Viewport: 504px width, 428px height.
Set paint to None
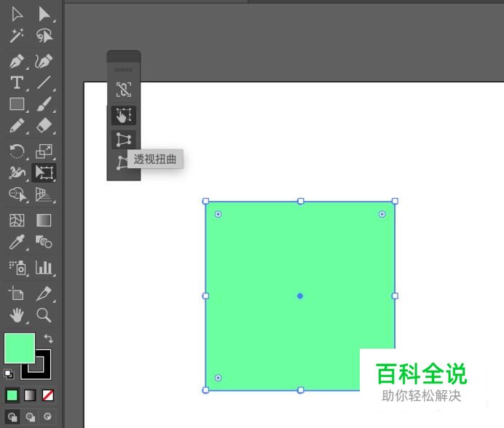point(48,395)
